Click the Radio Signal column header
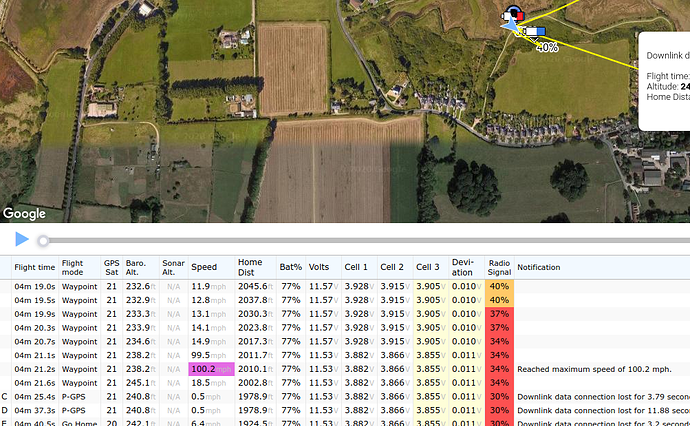Screen dimensions: 690x426 tap(499, 267)
